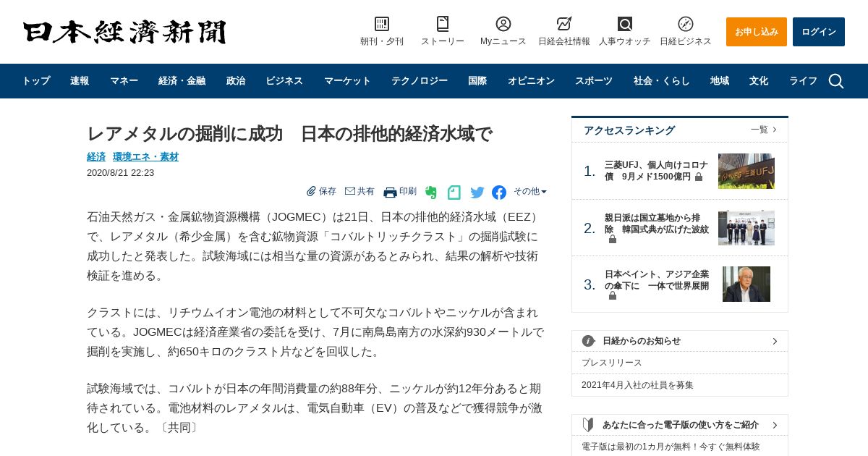Click the アクセスランキング heading
The height and width of the screenshot is (456, 868).
click(629, 130)
